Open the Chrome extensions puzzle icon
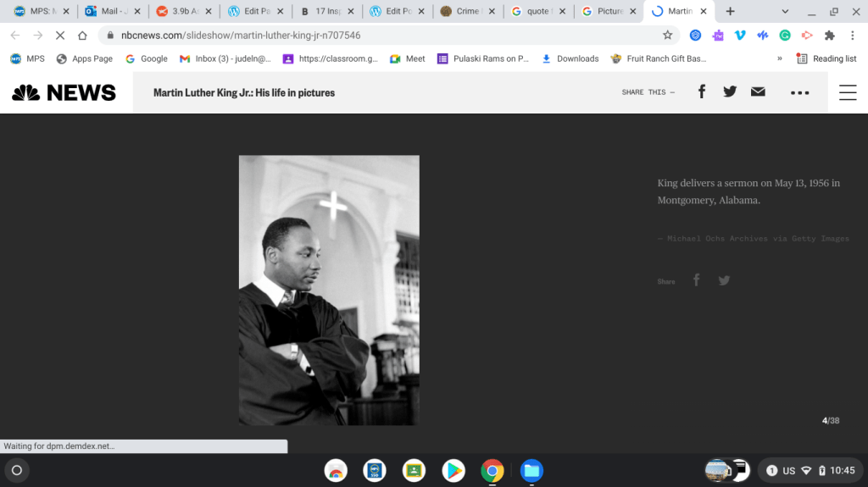Screen dimensions: 868x487 click(829, 36)
